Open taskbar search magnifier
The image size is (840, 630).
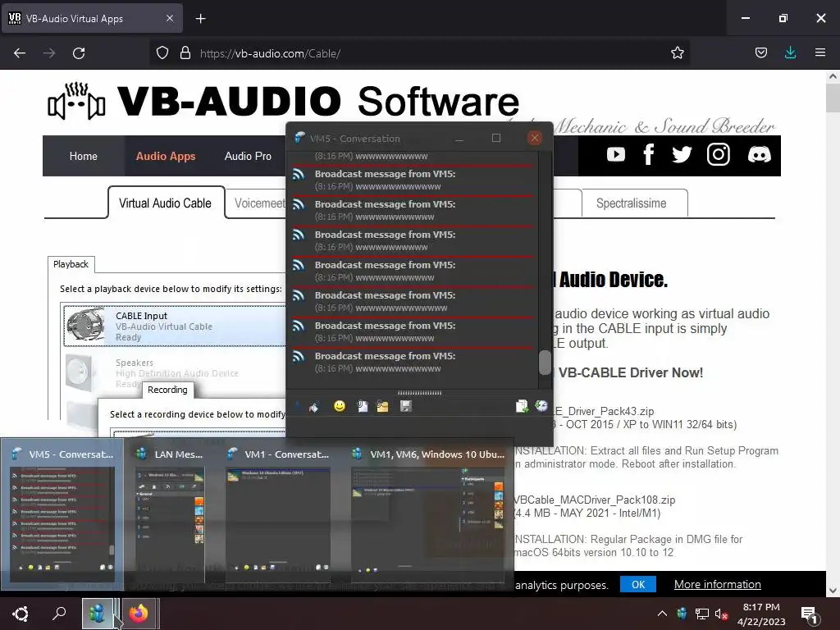(59, 614)
